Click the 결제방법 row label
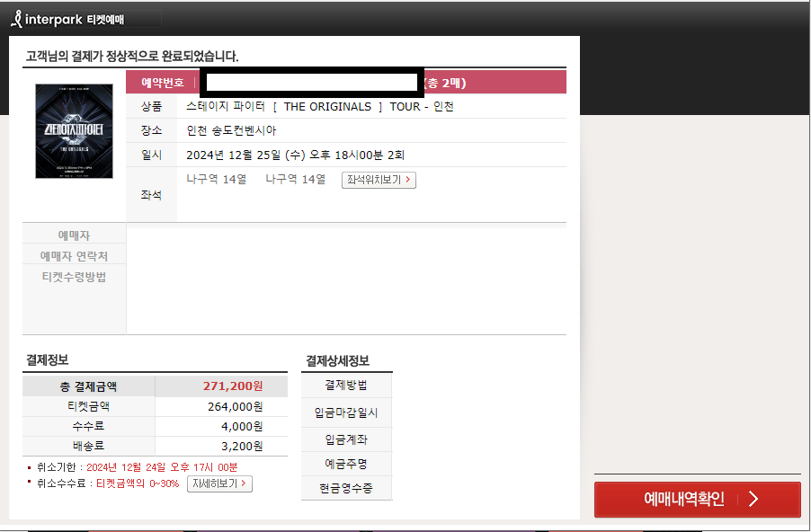The height and width of the screenshot is (532, 811). 346,386
